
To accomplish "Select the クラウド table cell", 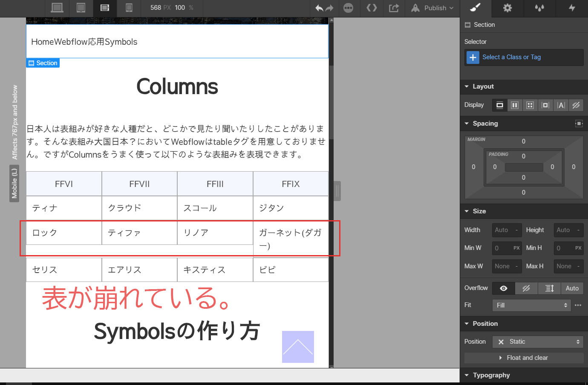I will coord(140,208).
